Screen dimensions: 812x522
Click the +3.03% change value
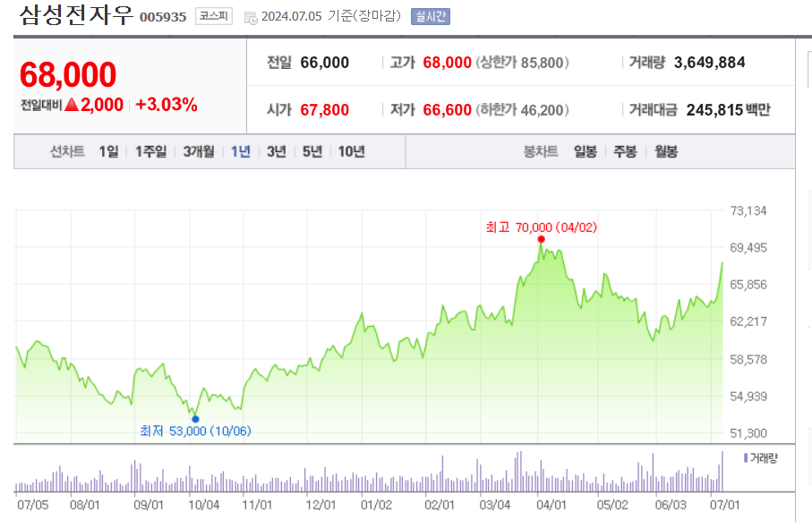tap(167, 105)
